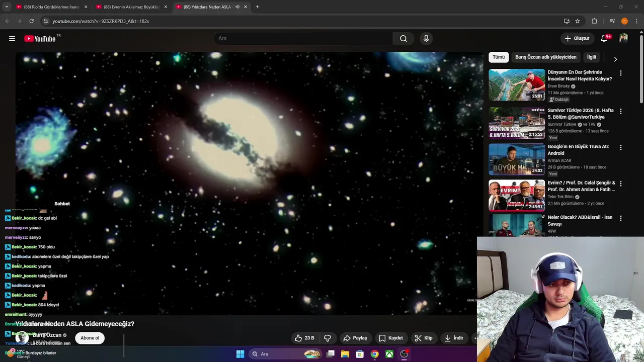Show more filter chips with right chevron
Viewport: 644px width, 362px height.
tap(615, 59)
